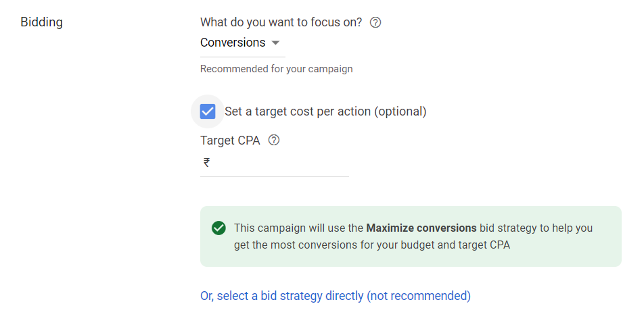Image resolution: width=644 pixels, height=329 pixels.
Task: Click the green checkmark icon in notice
Action: click(x=218, y=228)
